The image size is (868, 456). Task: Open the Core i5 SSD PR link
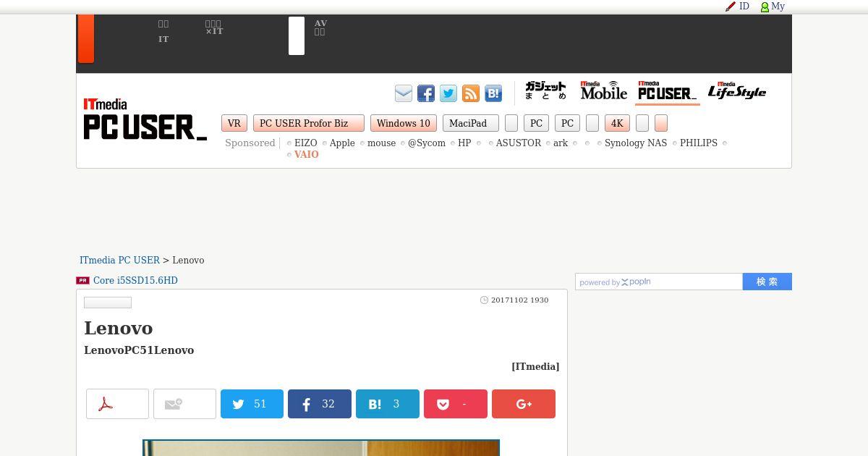click(x=135, y=281)
